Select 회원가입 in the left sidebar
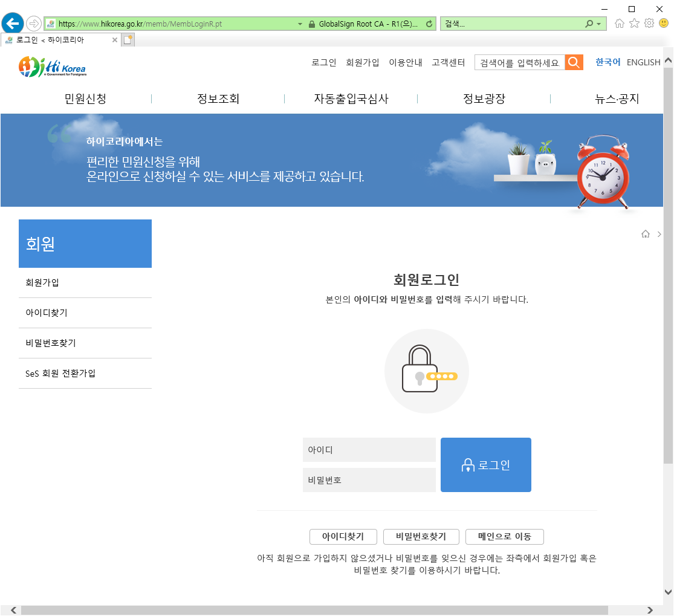 point(85,283)
